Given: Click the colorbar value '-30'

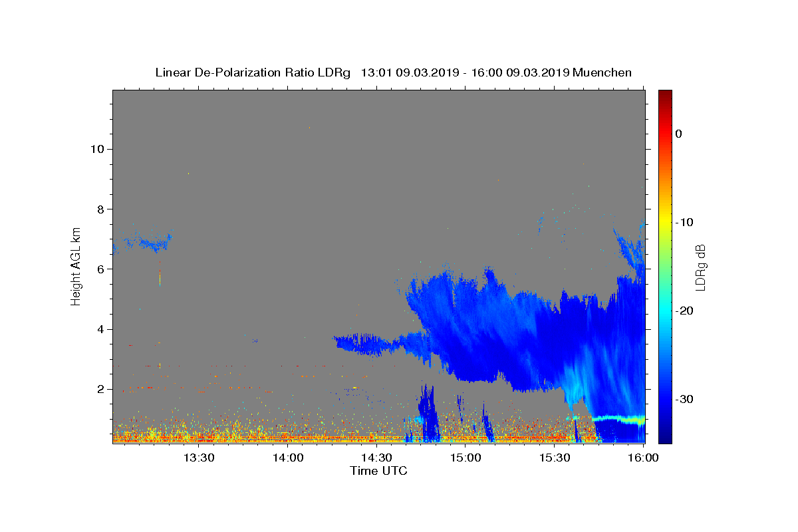Looking at the screenshot, I should [x=685, y=399].
